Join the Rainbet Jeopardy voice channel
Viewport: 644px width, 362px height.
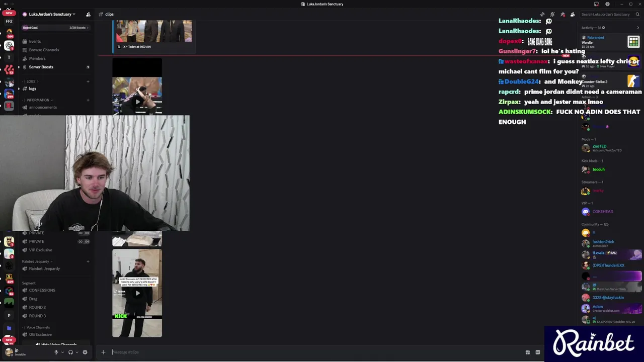(55, 268)
